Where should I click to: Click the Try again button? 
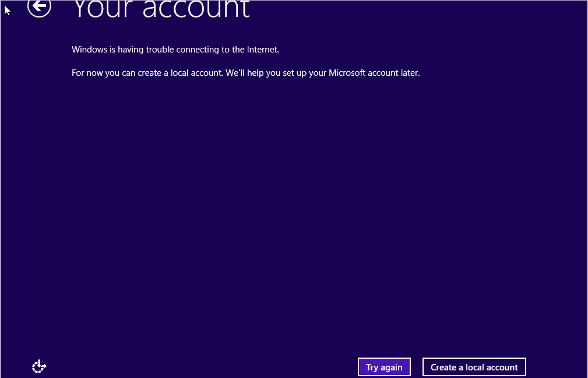pos(384,367)
